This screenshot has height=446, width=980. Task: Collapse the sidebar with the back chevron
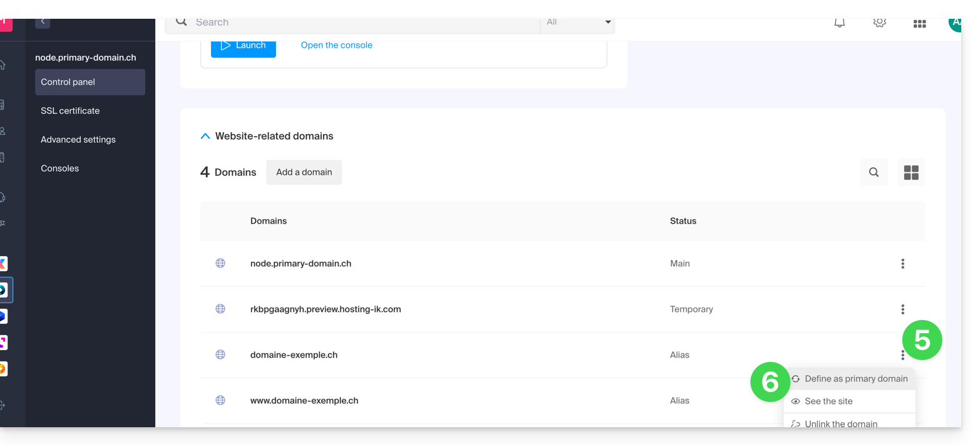click(x=43, y=22)
